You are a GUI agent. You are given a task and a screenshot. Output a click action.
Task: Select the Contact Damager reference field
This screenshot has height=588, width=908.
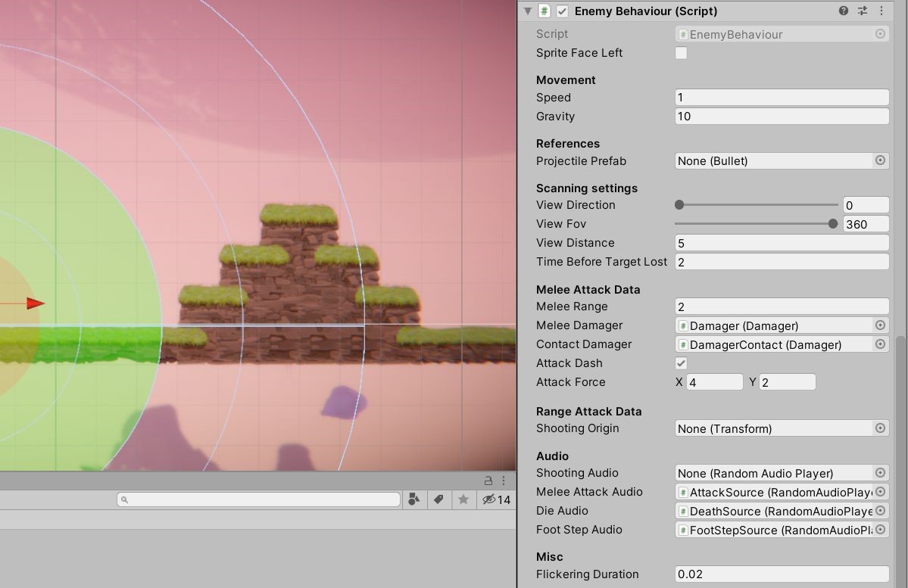point(774,345)
